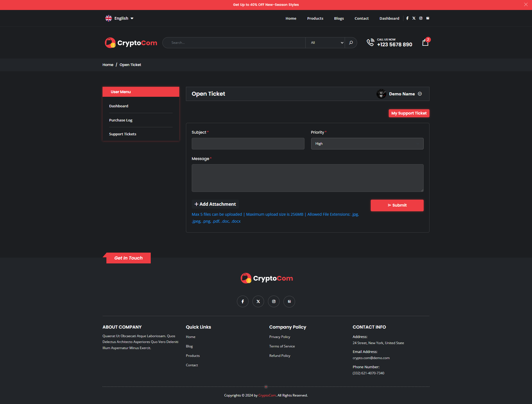Open the shopping cart icon
Image resolution: width=532 pixels, height=404 pixels.
point(425,43)
